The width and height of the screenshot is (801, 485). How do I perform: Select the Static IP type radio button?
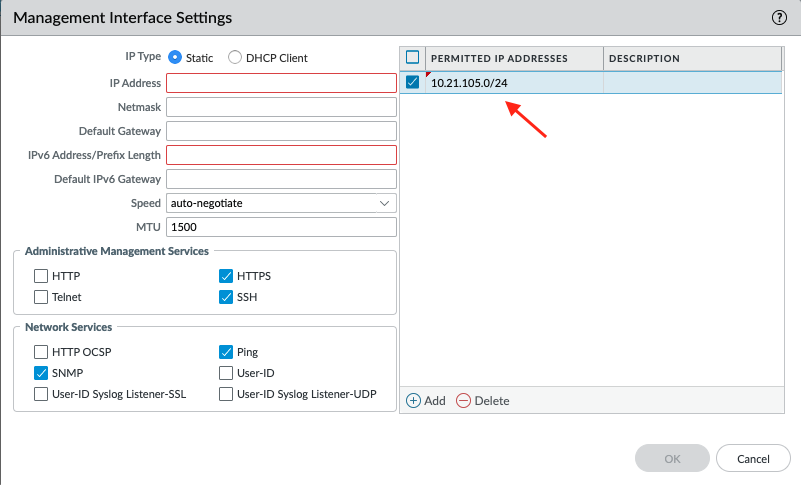[x=175, y=58]
